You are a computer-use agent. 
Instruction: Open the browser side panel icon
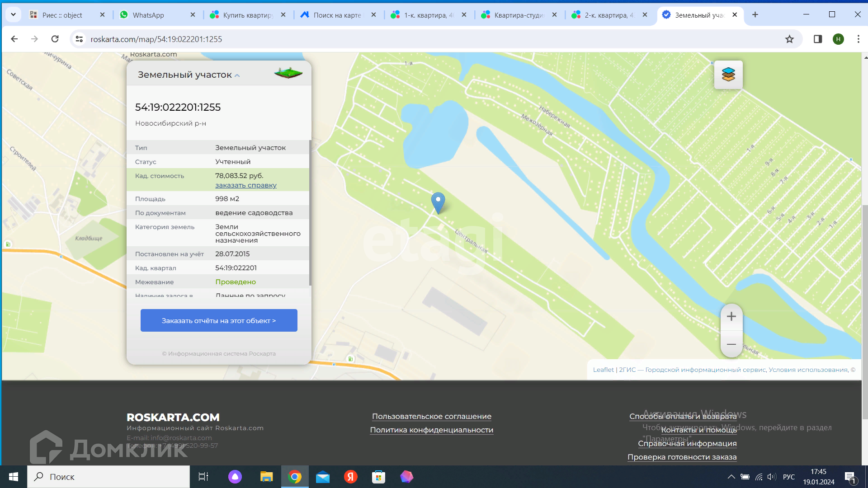[817, 39]
